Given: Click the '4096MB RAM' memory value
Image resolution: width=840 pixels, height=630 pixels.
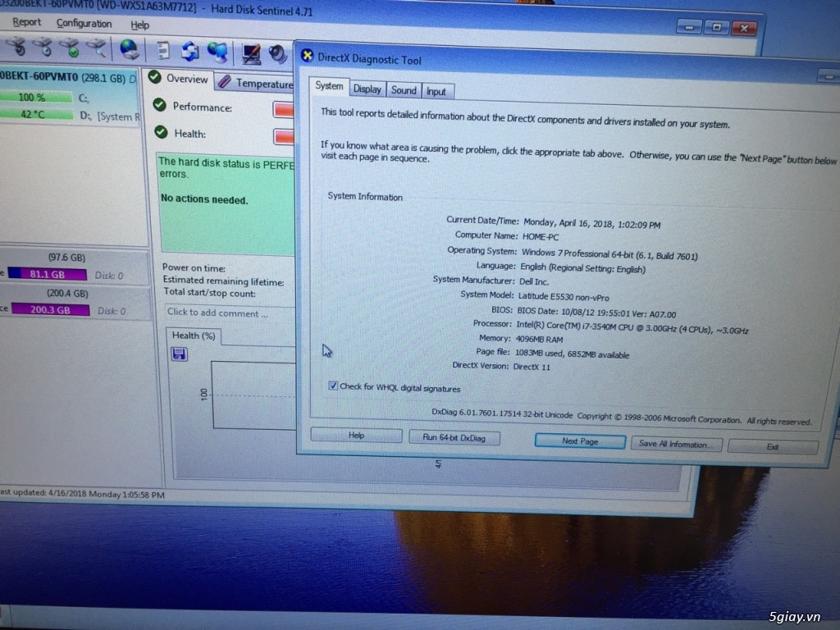Looking at the screenshot, I should (539, 339).
